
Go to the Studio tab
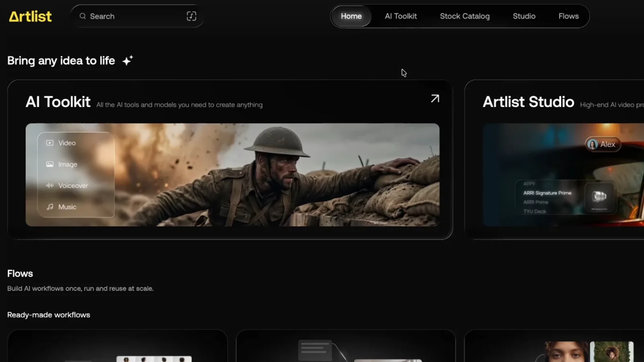524,16
